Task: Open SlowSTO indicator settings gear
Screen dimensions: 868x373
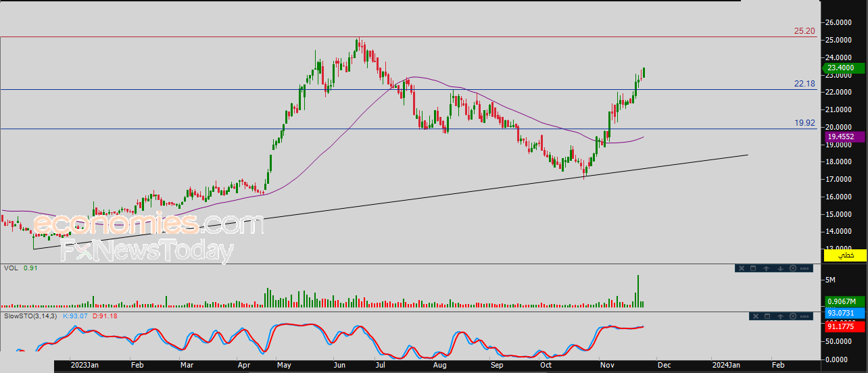Action: pos(793,316)
